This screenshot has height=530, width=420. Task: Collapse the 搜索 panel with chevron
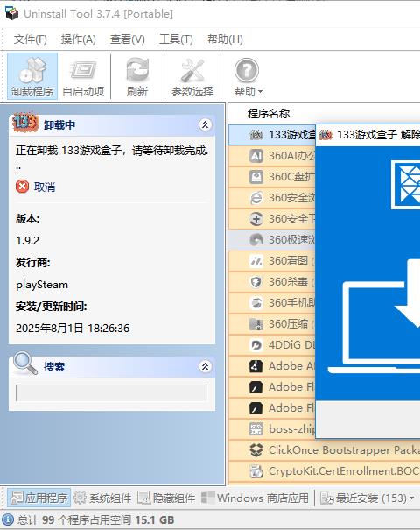205,366
